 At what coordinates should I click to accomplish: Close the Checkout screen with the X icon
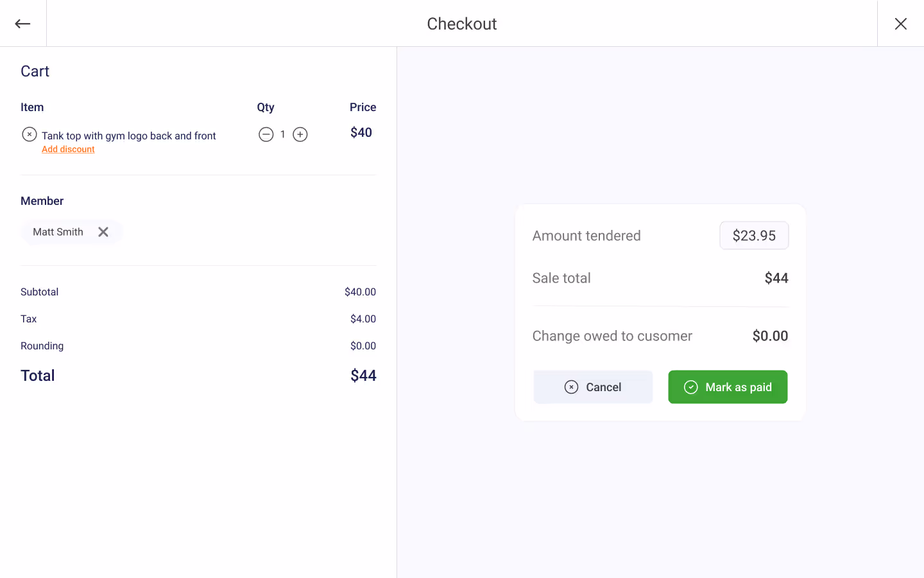click(x=900, y=24)
